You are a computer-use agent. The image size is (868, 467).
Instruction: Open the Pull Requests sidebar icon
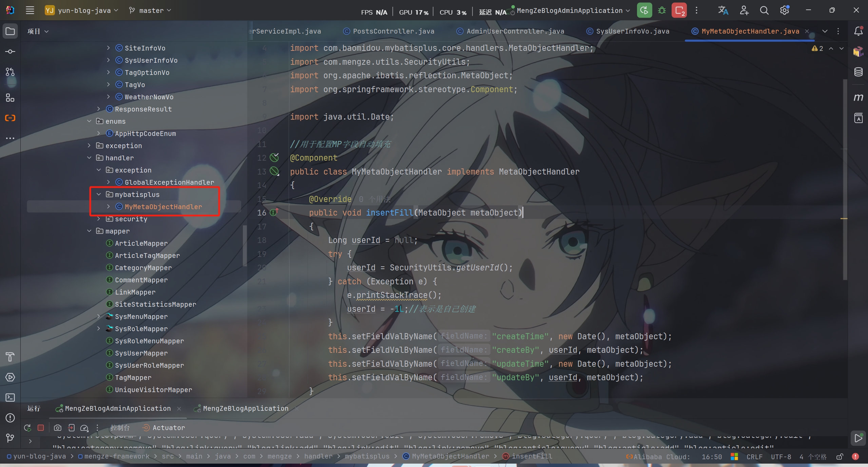(x=10, y=72)
